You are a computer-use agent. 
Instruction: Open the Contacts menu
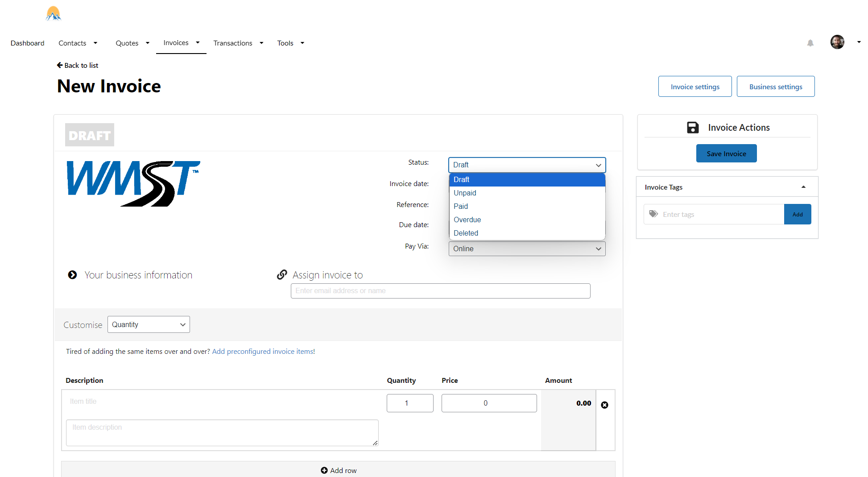[78, 43]
